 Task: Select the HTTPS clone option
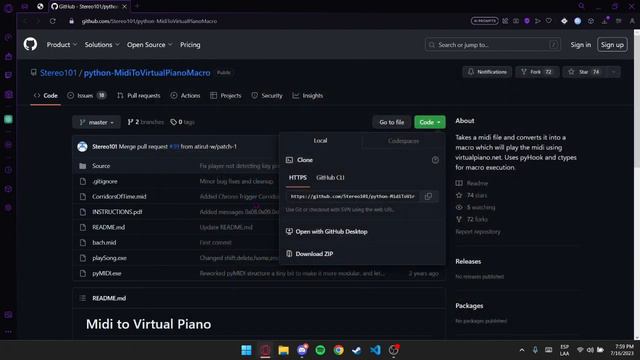click(298, 178)
